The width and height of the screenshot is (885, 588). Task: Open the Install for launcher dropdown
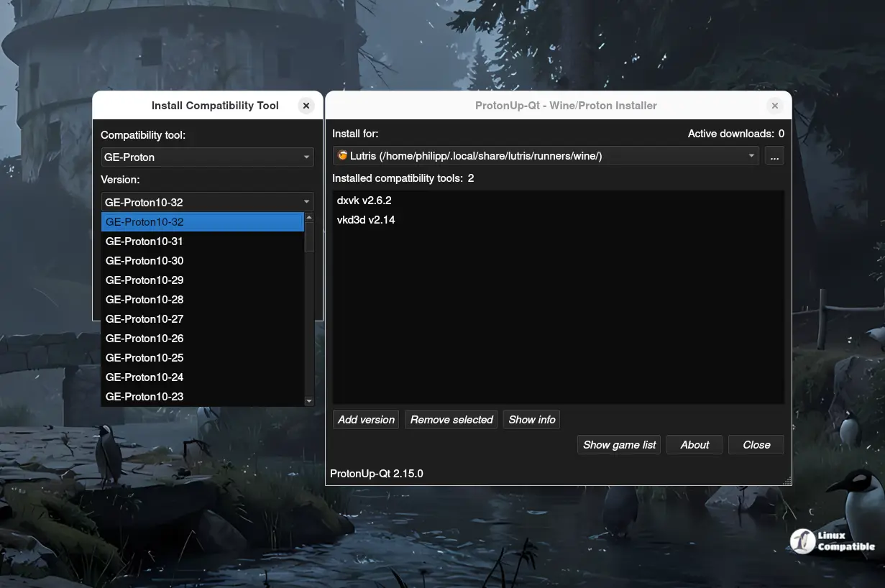[545, 155]
